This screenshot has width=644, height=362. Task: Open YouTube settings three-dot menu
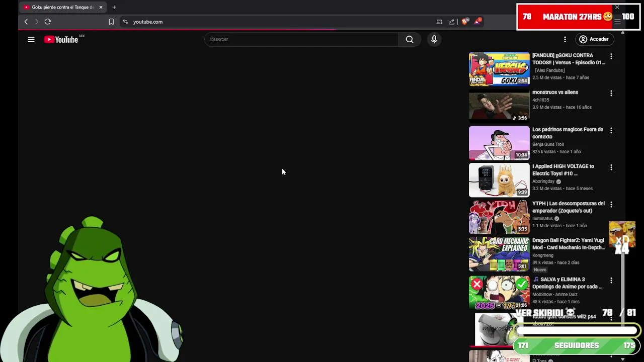point(565,39)
